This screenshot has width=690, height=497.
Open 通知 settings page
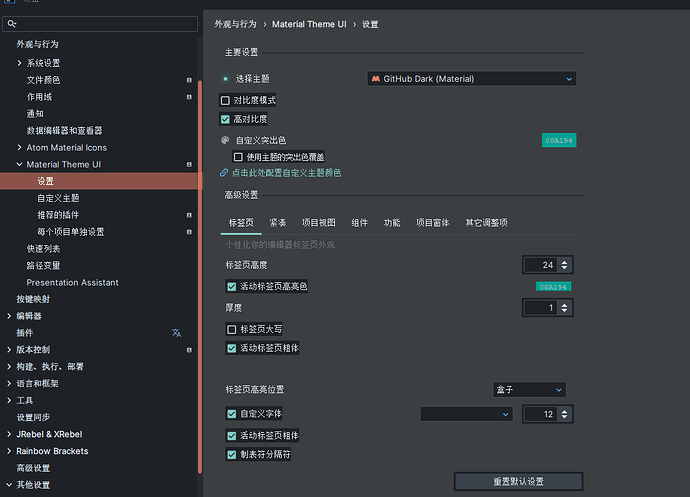click(x=35, y=114)
